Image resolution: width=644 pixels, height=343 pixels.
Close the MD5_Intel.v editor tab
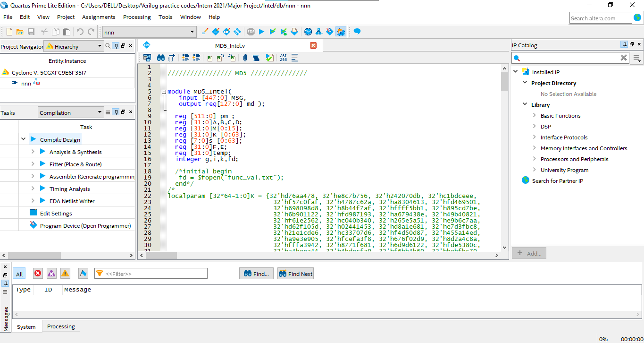(313, 45)
